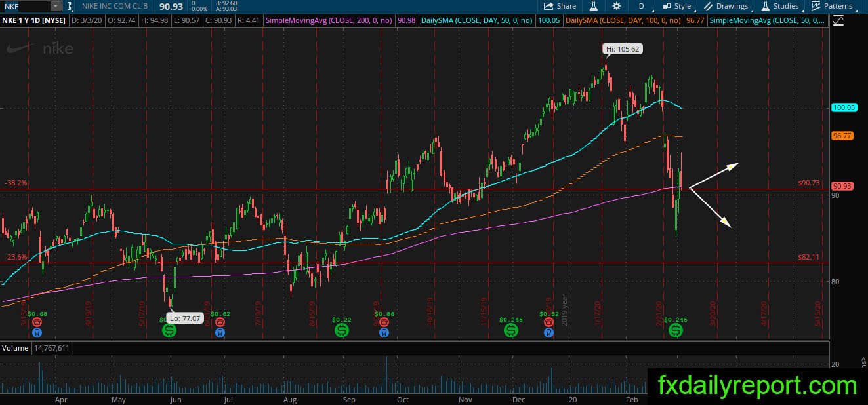The width and height of the screenshot is (868, 405).
Task: Open the symbol link (chain) selector
Action: (x=70, y=6)
